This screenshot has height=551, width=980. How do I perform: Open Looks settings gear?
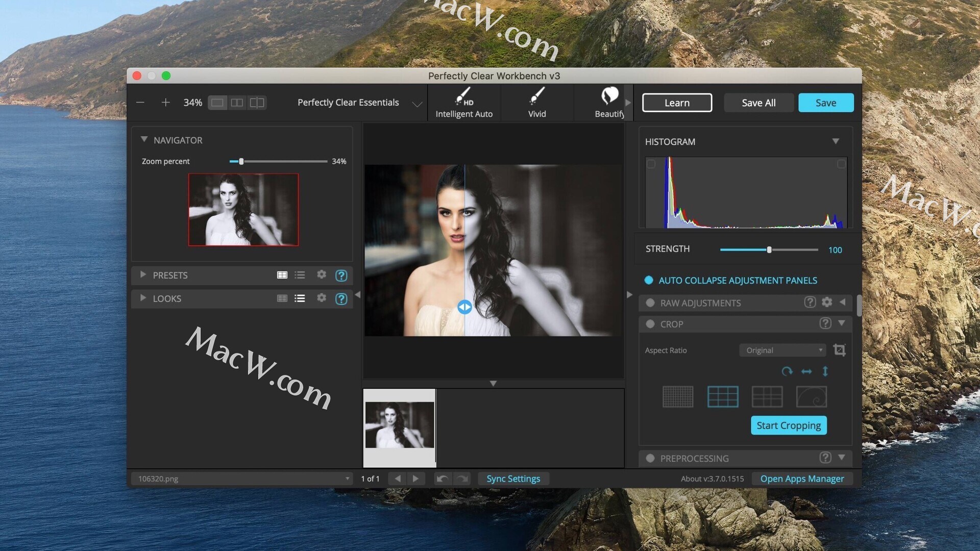[321, 297]
